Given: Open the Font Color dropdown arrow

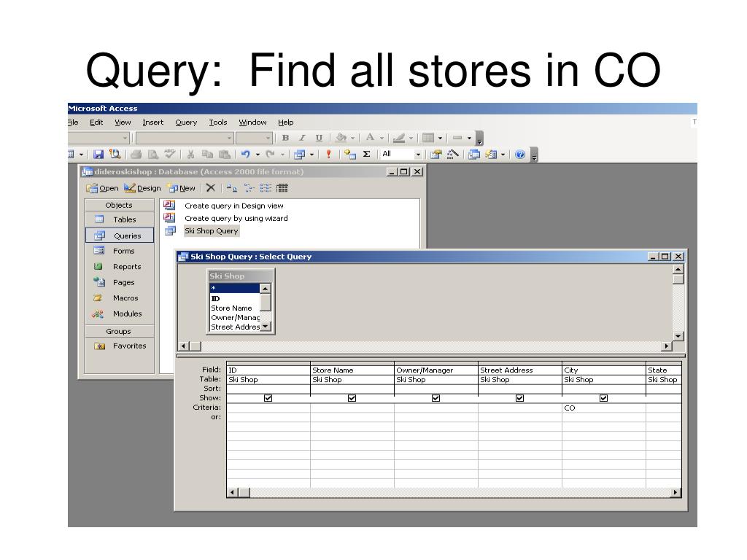Looking at the screenshot, I should (382, 138).
